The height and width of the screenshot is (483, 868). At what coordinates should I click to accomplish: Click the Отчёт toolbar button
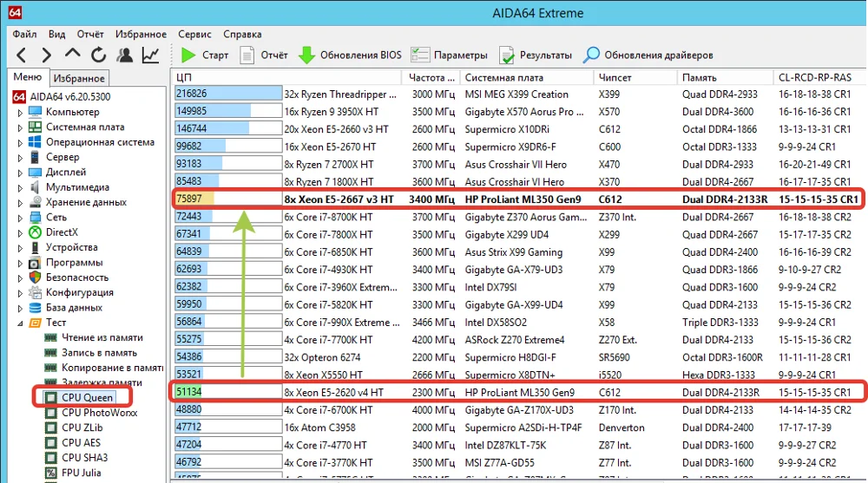tap(264, 55)
